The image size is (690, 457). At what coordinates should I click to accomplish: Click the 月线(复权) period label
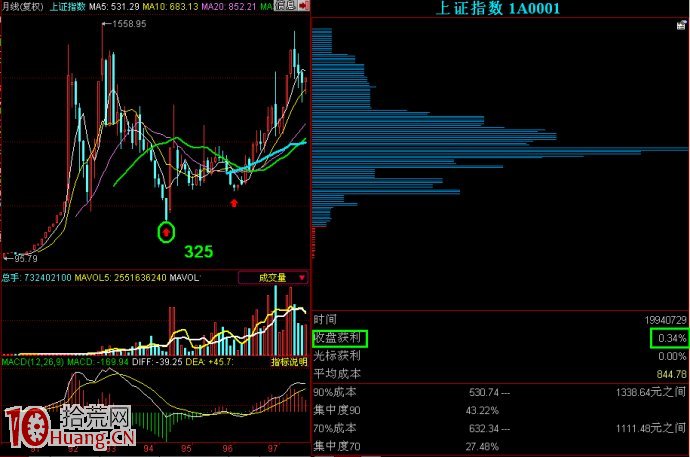coord(23,7)
